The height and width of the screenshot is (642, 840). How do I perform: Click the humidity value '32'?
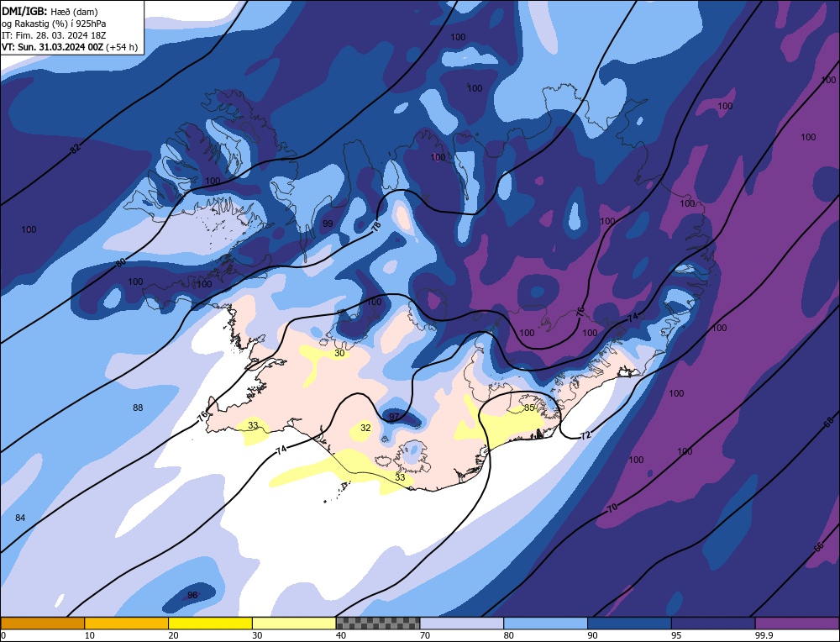tap(365, 428)
